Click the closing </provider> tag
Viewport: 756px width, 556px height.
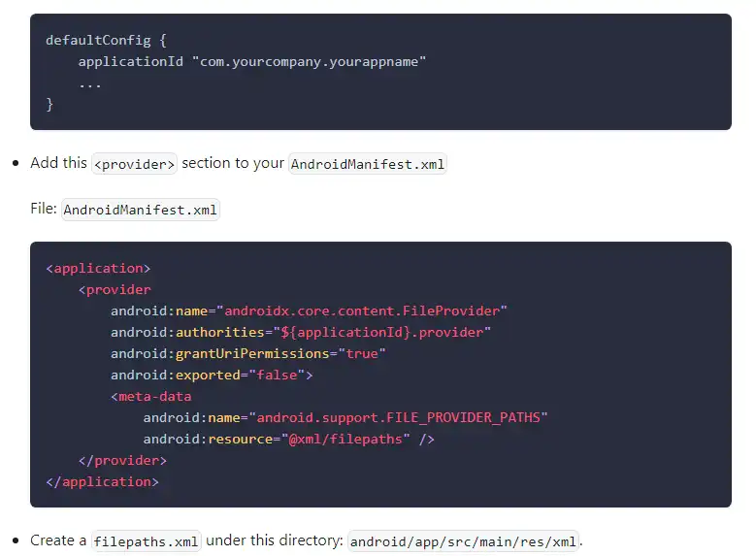122,460
